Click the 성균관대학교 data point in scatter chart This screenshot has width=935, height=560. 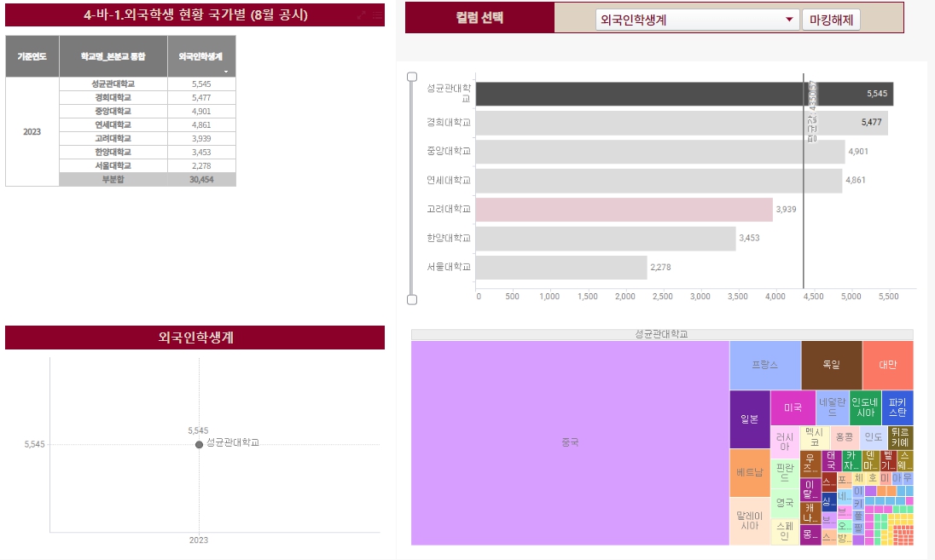click(x=199, y=444)
